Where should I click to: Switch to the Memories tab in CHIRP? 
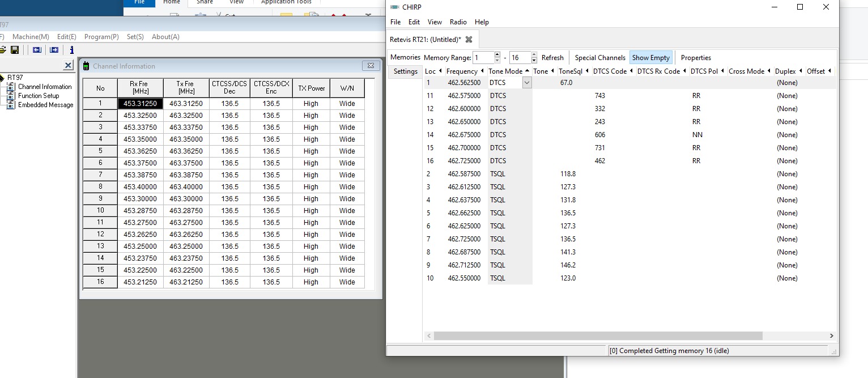[405, 57]
